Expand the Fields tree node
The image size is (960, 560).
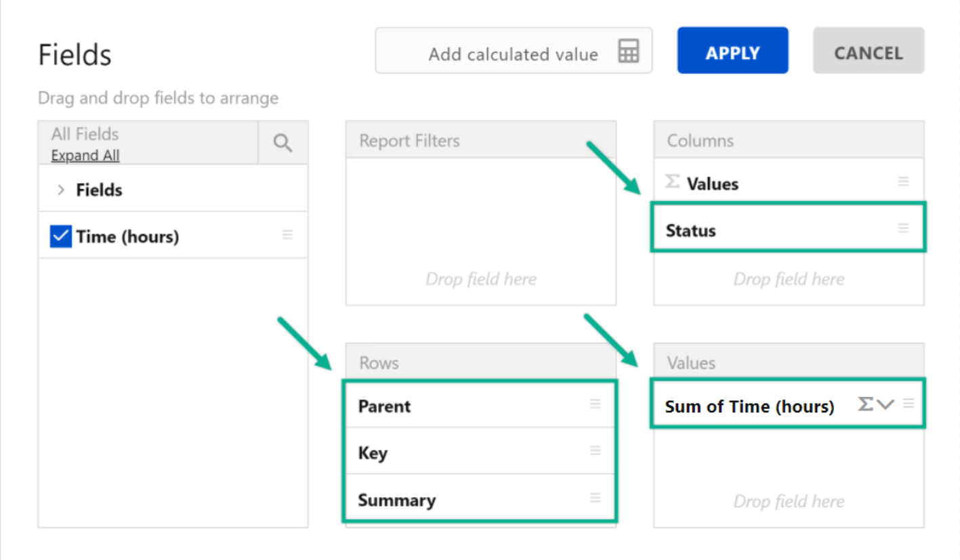[61, 190]
